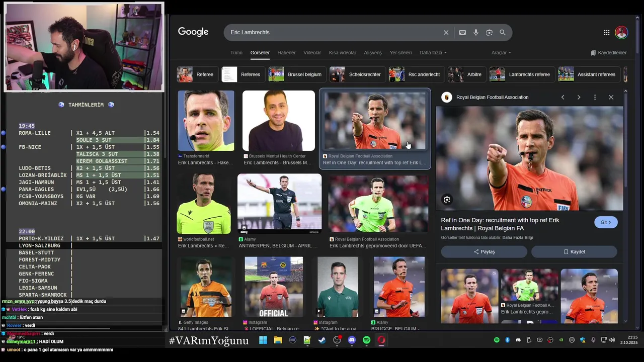The width and height of the screenshot is (644, 362).
Task: Open the Windows Security tray icon
Action: click(583, 340)
